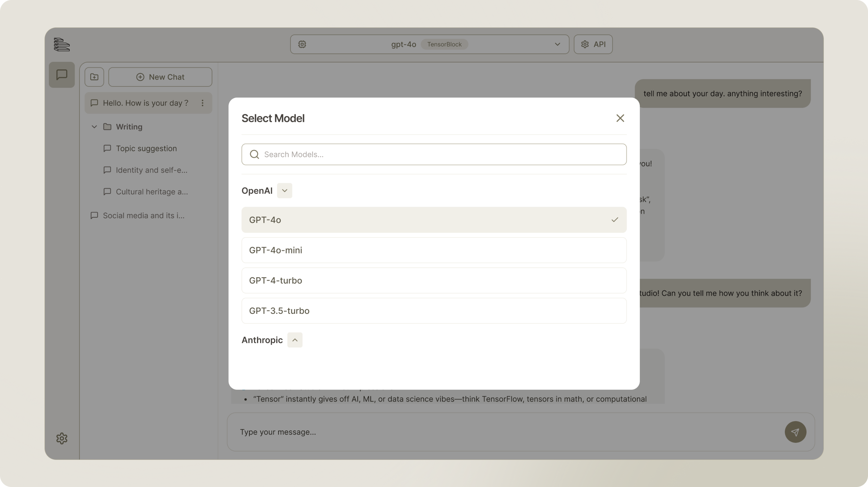868x487 pixels.
Task: Click the search magnifier icon
Action: point(255,154)
